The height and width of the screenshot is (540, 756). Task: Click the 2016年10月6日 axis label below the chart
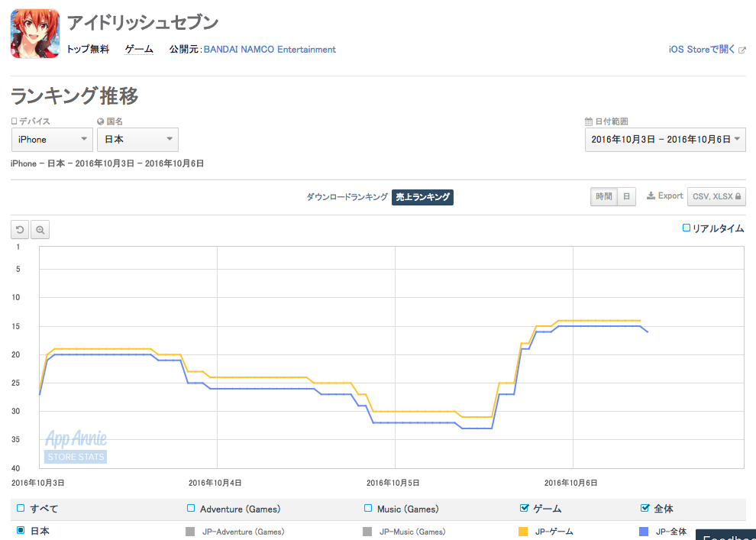[571, 483]
